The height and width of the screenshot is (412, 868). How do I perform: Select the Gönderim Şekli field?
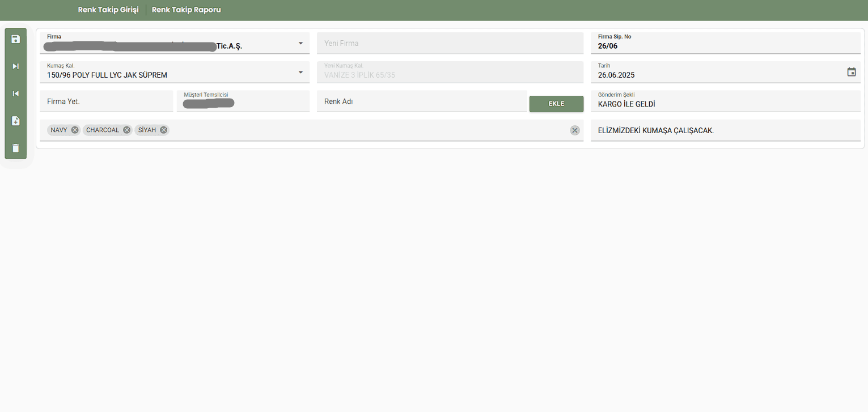[x=725, y=104]
